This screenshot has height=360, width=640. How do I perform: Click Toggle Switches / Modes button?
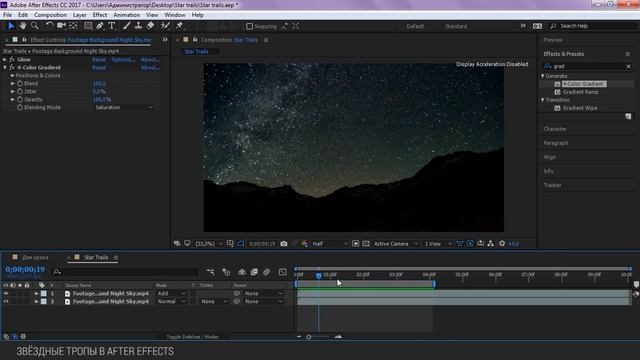(x=192, y=337)
